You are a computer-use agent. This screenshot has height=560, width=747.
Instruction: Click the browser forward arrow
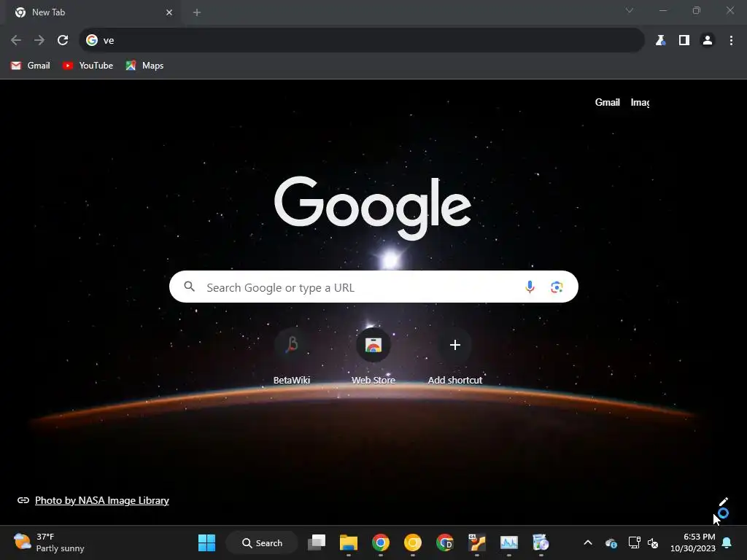pyautogui.click(x=39, y=40)
